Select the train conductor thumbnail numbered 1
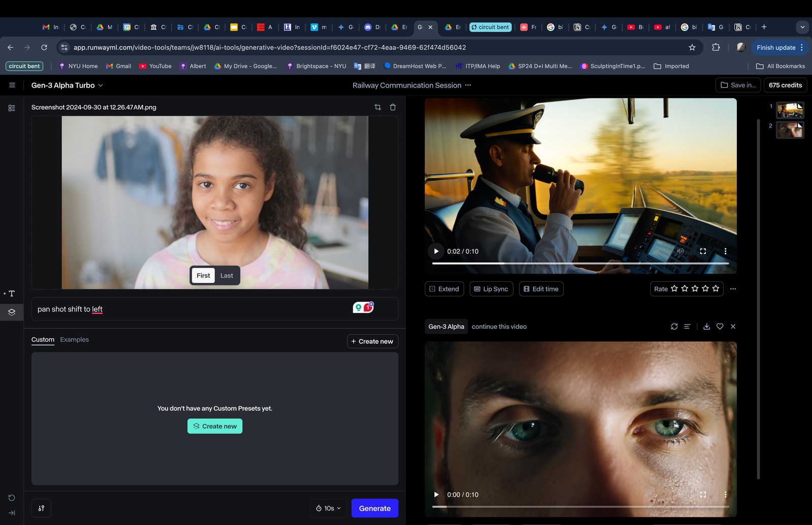The width and height of the screenshot is (812, 525). (x=790, y=110)
